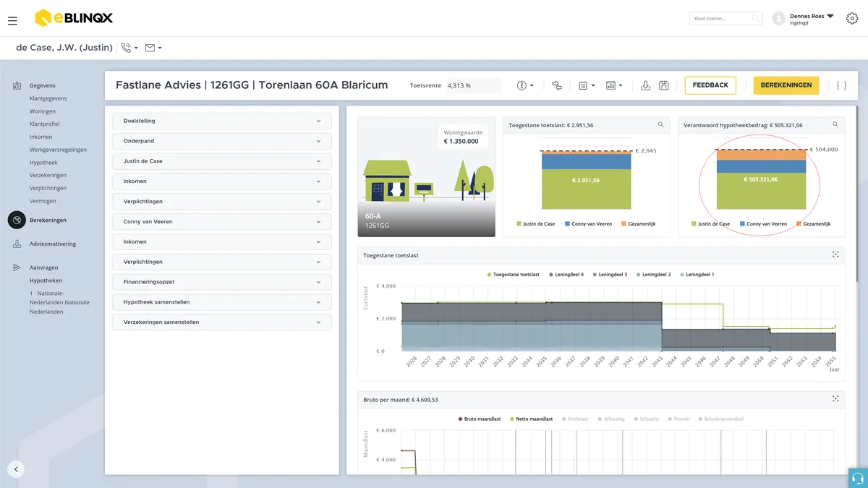The height and width of the screenshot is (488, 868).
Task: Expand the Conny van Veeren section
Action: pyautogui.click(x=222, y=221)
